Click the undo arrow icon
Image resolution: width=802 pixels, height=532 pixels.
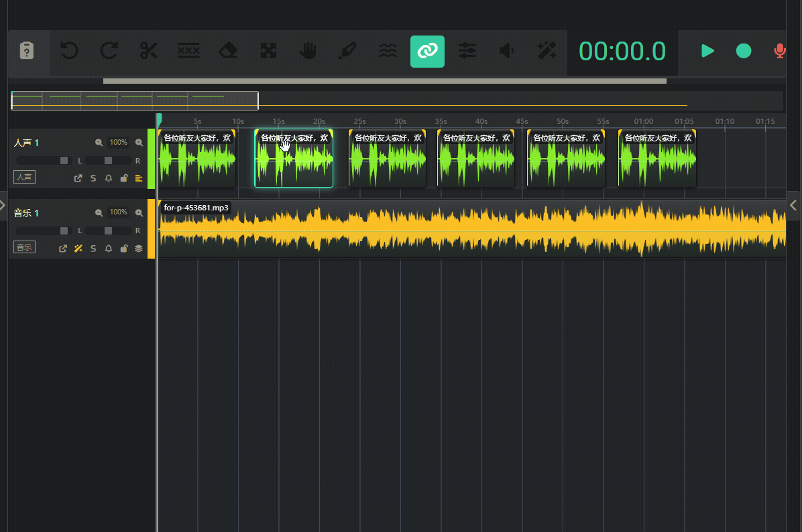click(x=69, y=51)
